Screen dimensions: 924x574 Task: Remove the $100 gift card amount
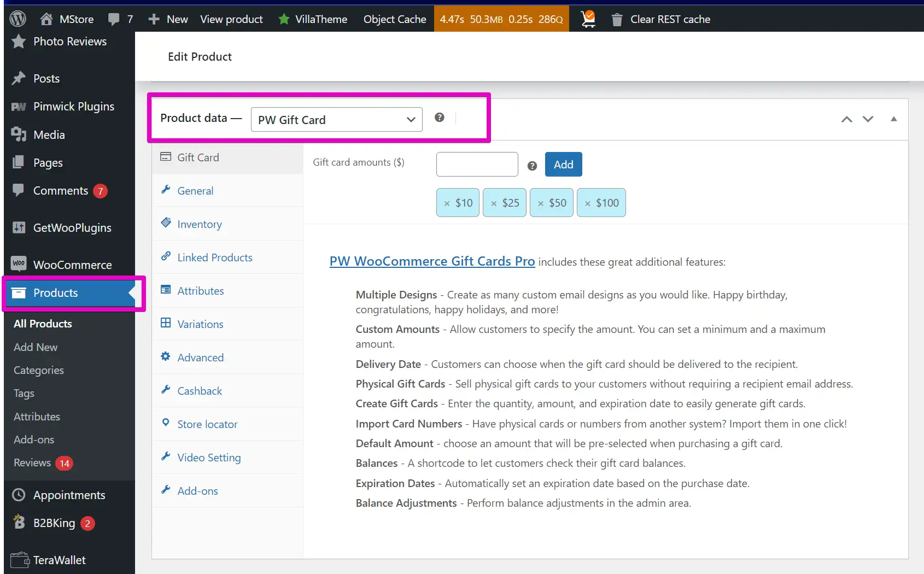(588, 203)
